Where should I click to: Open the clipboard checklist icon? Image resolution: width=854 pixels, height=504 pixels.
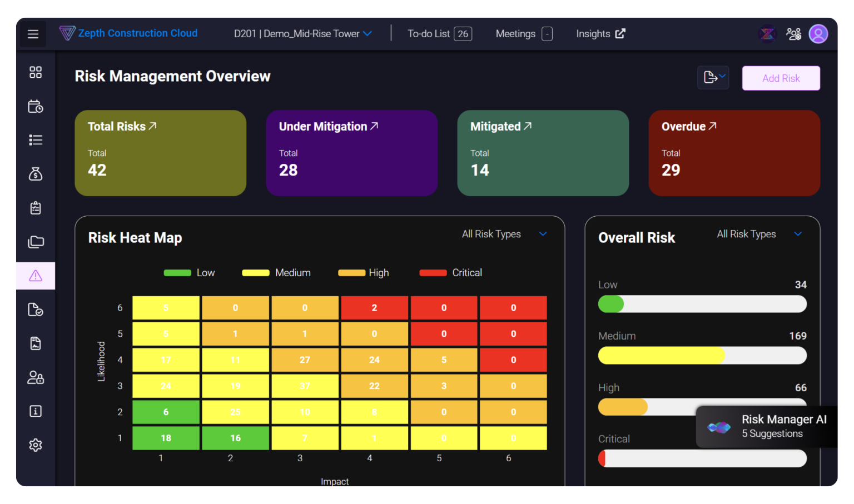click(x=36, y=208)
